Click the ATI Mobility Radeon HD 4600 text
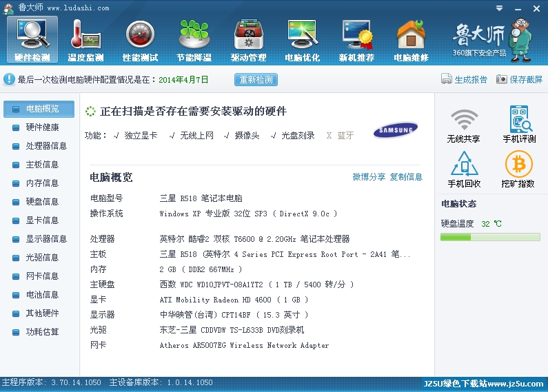Screen dimensions: 548x392 234,300
